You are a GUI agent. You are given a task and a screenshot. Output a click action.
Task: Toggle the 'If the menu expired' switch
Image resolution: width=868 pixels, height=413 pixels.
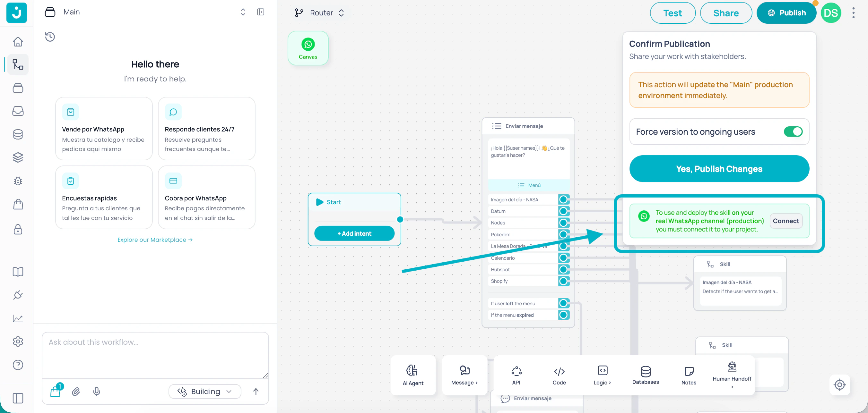(x=564, y=315)
